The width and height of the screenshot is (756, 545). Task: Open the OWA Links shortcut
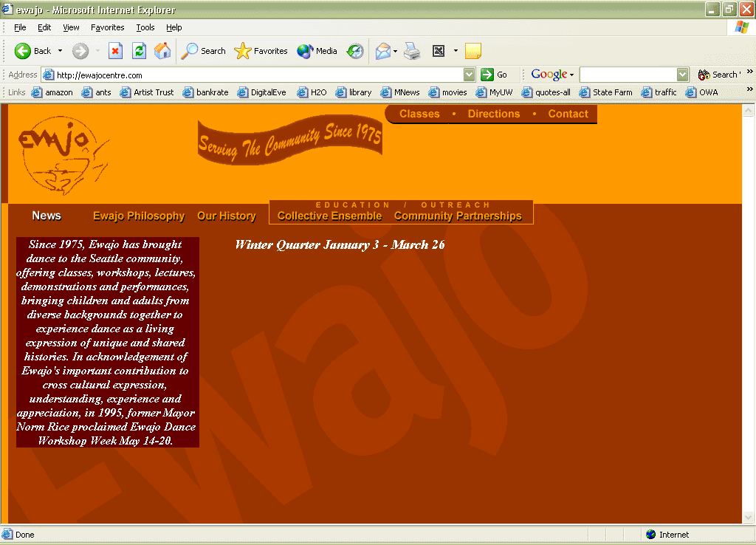pos(701,92)
